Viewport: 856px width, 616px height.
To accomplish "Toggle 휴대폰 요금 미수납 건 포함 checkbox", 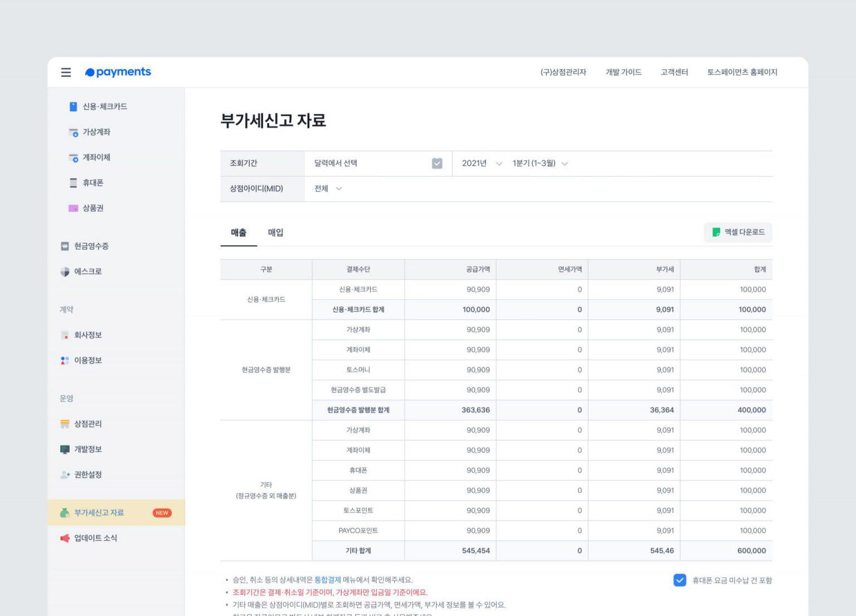I will (x=679, y=580).
